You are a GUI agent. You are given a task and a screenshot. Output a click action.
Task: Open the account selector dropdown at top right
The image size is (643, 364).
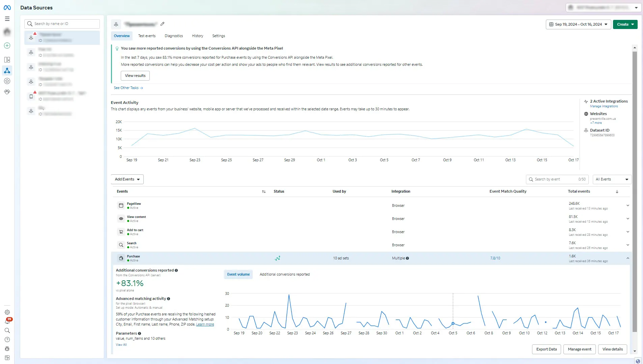(603, 7)
